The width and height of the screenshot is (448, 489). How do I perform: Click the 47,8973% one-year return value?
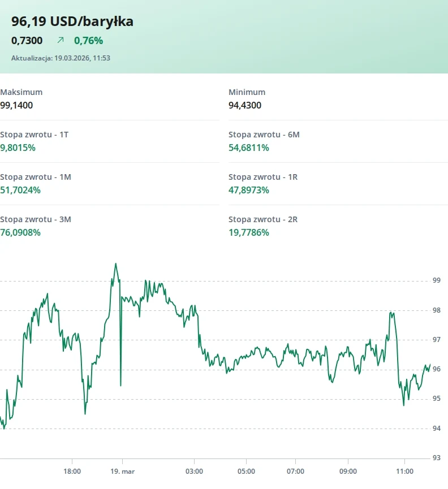click(249, 190)
